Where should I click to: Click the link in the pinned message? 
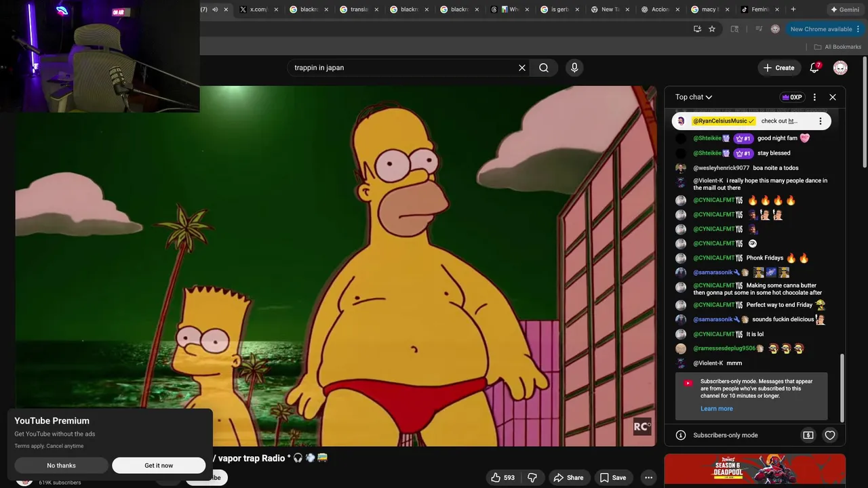793,121
